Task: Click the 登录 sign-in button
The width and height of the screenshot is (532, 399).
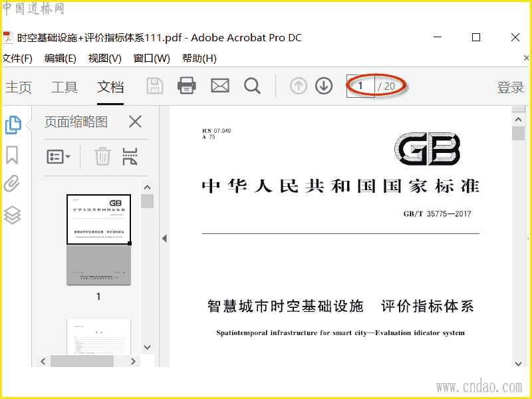Action: pos(510,87)
